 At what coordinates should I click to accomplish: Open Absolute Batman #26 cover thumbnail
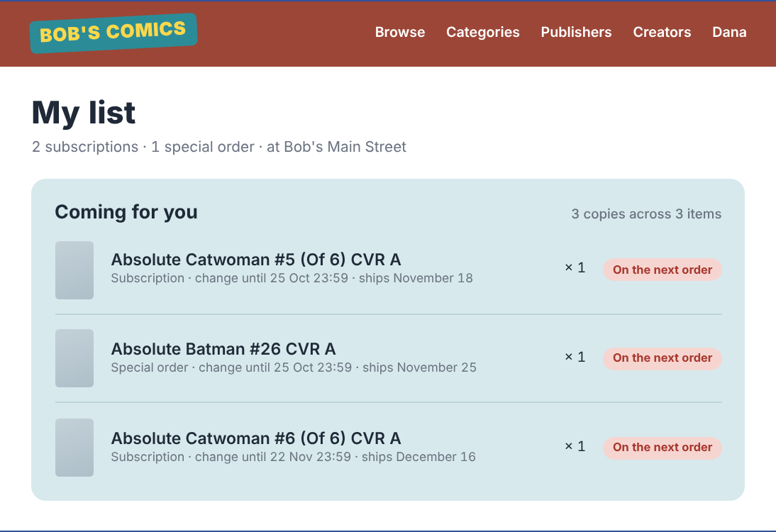click(x=74, y=358)
